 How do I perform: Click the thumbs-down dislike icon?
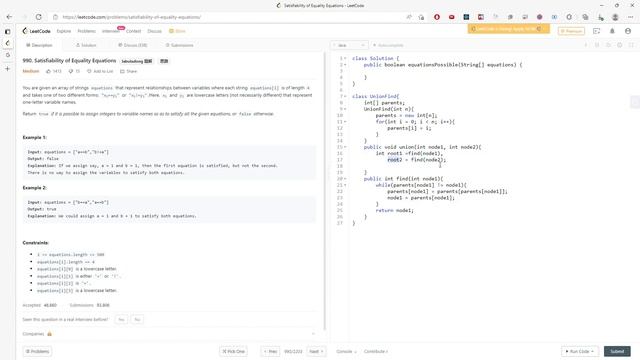(x=71, y=71)
